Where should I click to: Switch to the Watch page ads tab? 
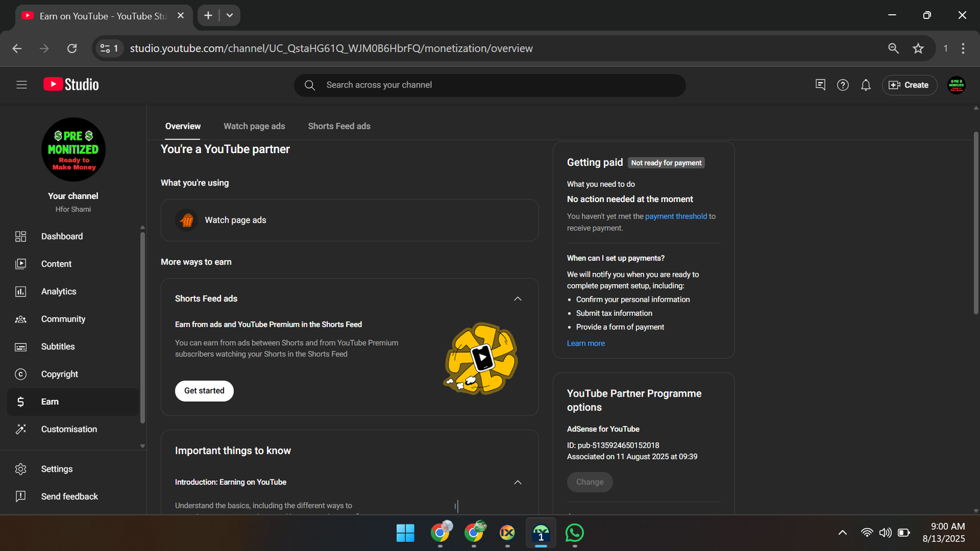[x=254, y=126]
